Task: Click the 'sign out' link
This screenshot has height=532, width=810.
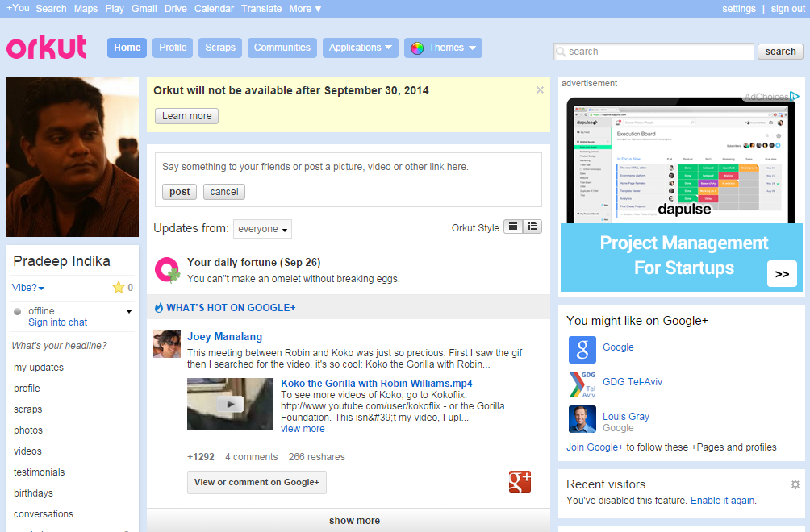Action: [x=787, y=9]
